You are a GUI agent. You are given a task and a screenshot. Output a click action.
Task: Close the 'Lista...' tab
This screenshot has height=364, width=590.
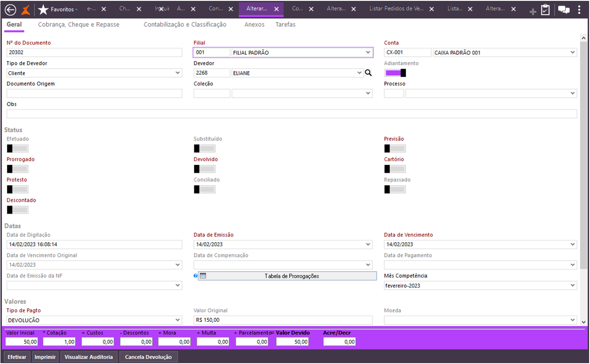coord(471,9)
